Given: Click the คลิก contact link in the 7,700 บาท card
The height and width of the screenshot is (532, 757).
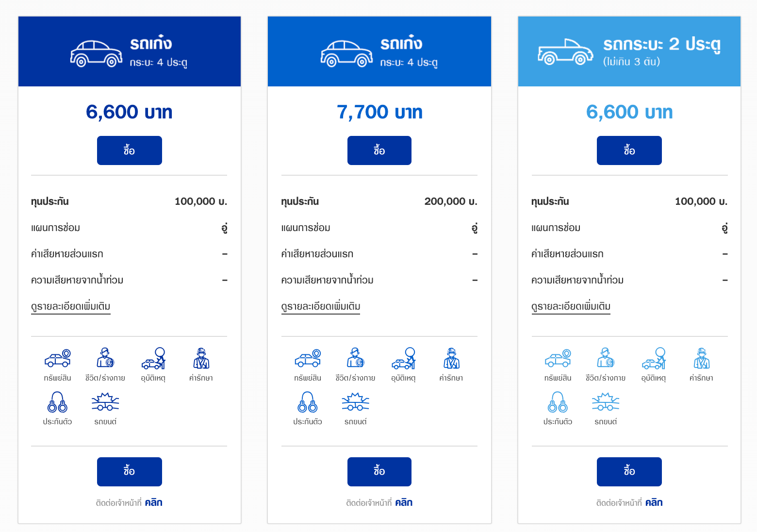Looking at the screenshot, I should click(404, 502).
